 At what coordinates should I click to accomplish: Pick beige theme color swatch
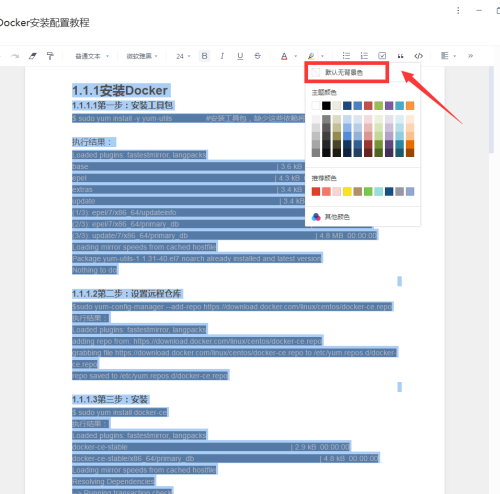pyautogui.click(x=337, y=106)
